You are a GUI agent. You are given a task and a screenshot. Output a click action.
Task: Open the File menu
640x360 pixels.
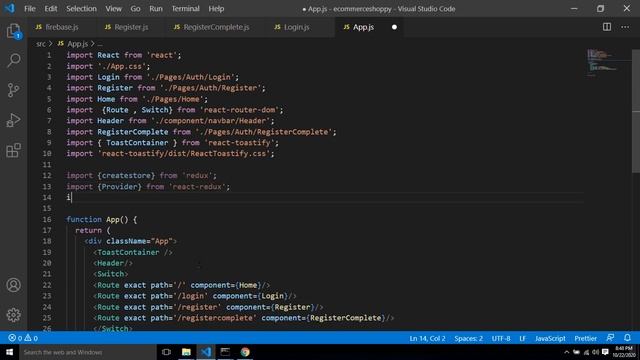click(x=29, y=9)
